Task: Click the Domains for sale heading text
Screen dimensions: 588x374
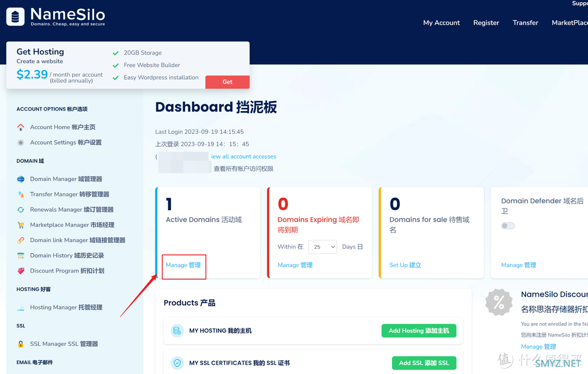Action: (x=430, y=225)
